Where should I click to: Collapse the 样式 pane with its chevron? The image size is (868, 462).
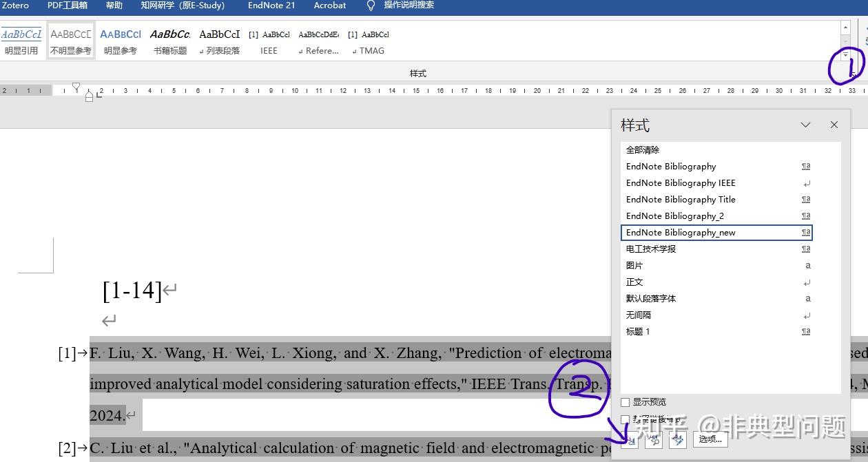click(x=805, y=125)
